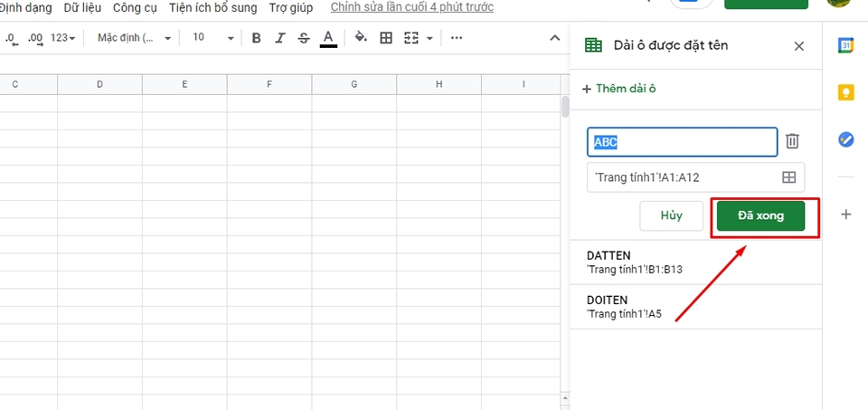
Task: Select column D header
Action: [x=99, y=84]
